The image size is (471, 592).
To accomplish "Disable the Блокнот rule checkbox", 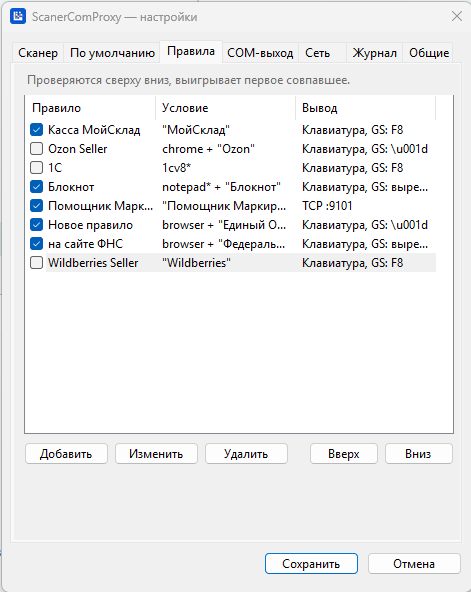I will (36, 187).
